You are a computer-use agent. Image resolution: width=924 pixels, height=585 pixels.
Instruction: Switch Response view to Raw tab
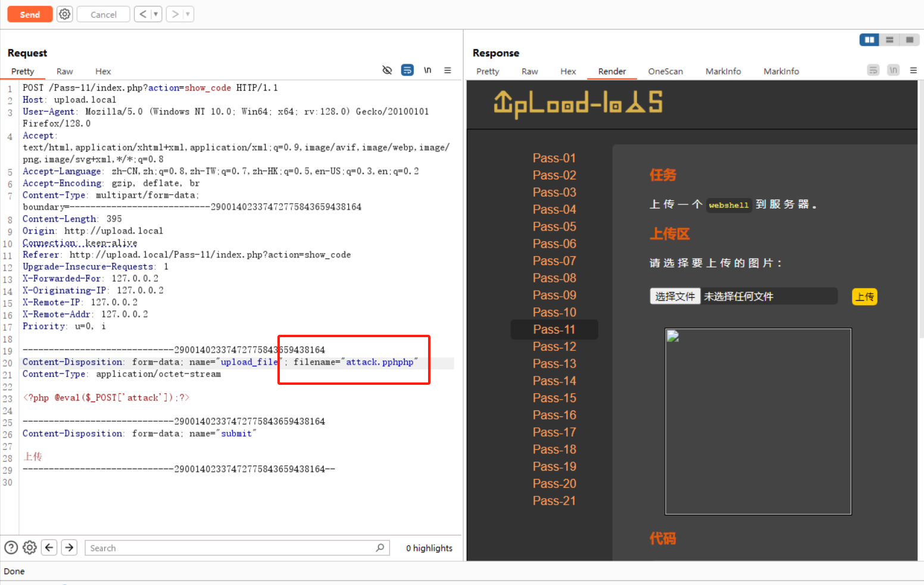(530, 71)
